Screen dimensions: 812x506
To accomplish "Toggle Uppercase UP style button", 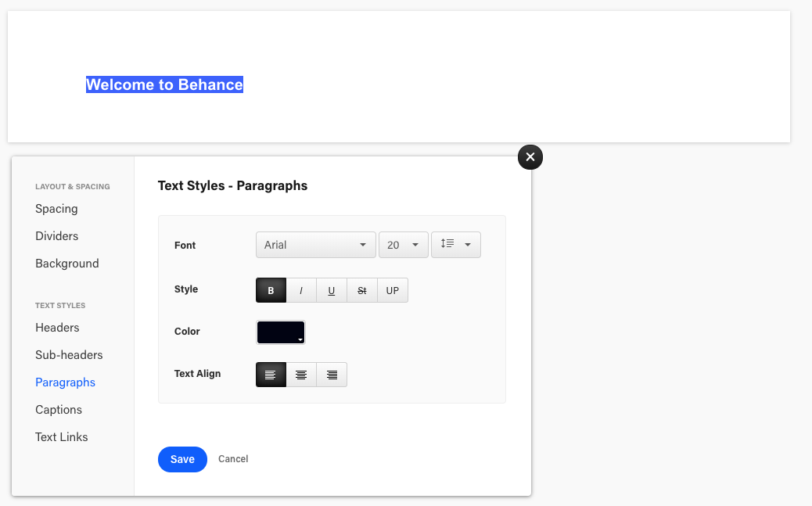I will [393, 290].
